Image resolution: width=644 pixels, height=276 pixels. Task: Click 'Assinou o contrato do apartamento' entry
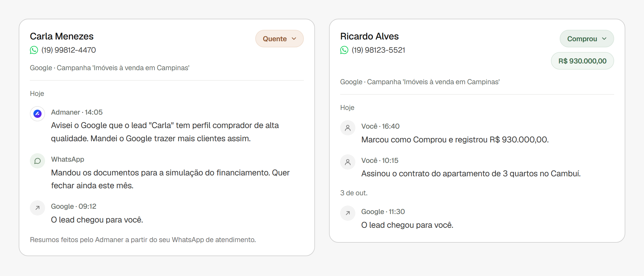tap(471, 174)
